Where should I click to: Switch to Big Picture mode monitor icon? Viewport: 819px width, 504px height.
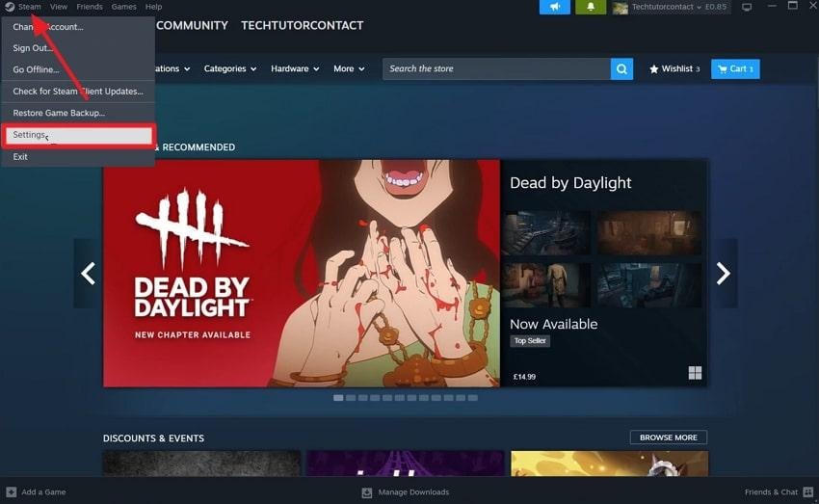747,8
